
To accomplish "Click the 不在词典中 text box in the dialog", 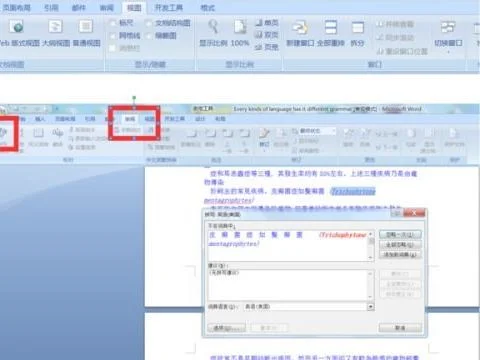I will (288, 246).
